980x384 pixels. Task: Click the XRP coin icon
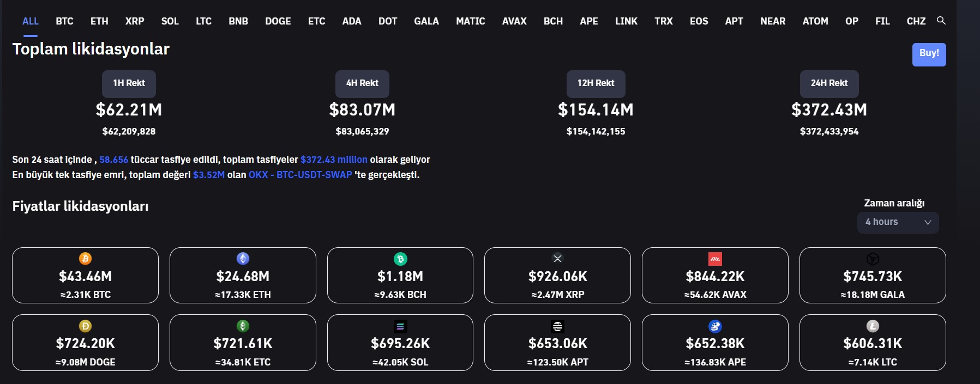(x=557, y=259)
